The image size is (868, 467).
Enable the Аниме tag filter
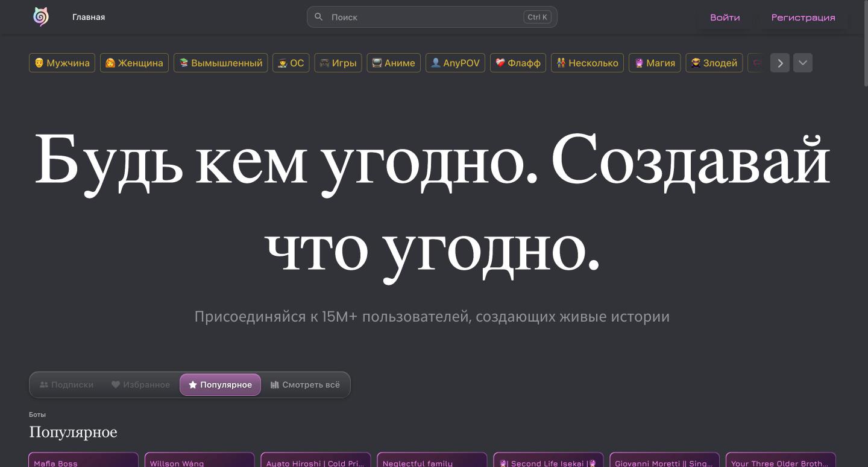394,63
